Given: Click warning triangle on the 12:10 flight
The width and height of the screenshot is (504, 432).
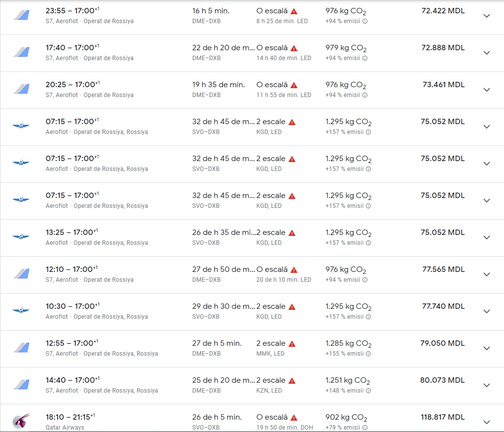Looking at the screenshot, I should tap(294, 270).
